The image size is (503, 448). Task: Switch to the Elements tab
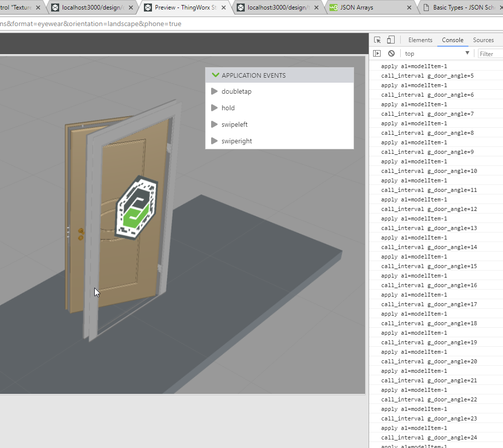pyautogui.click(x=420, y=40)
